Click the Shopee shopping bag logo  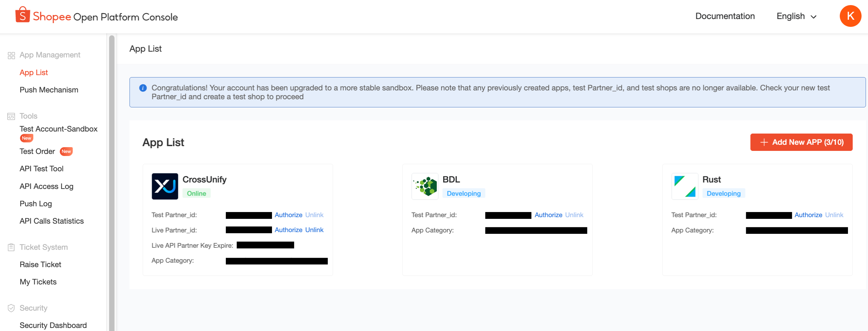tap(23, 15)
